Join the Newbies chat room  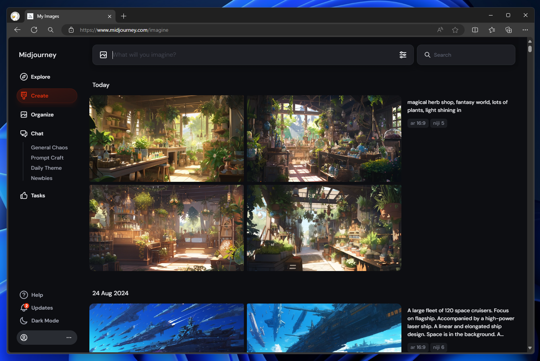(41, 178)
